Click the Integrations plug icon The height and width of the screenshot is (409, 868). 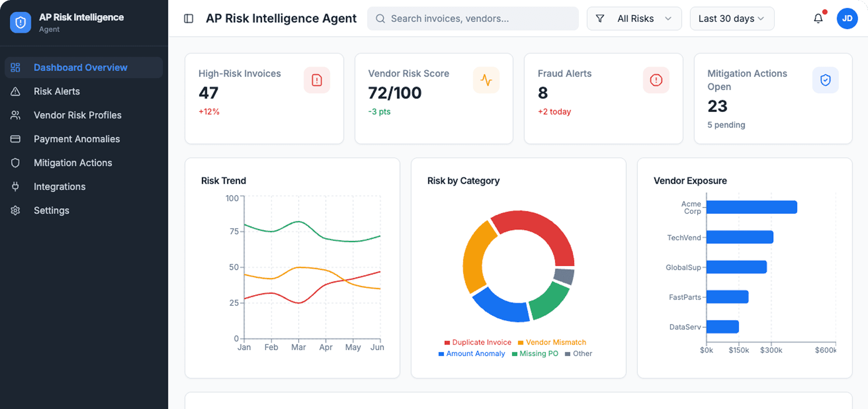pos(15,186)
